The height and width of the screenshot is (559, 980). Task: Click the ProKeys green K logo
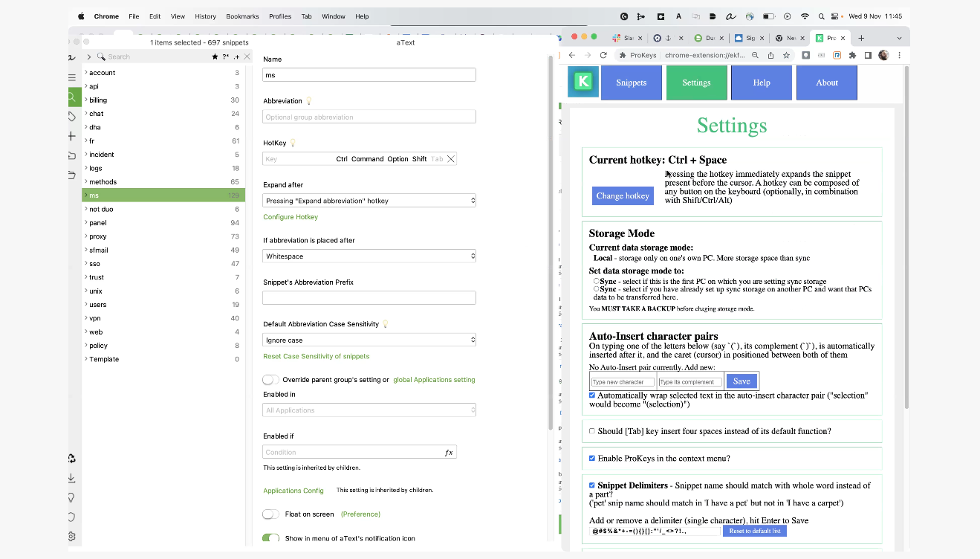(583, 83)
